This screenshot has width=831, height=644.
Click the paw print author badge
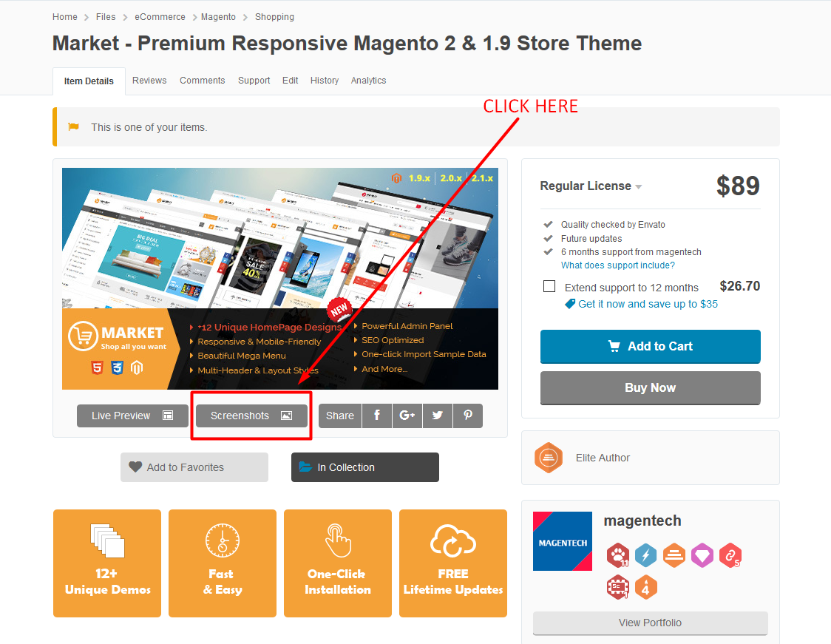point(618,555)
